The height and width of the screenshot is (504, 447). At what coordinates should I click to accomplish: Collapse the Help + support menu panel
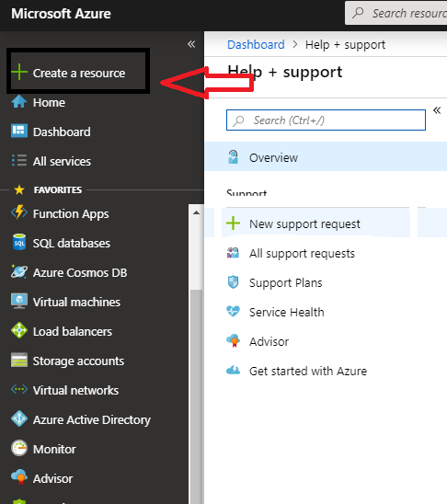pos(437,110)
